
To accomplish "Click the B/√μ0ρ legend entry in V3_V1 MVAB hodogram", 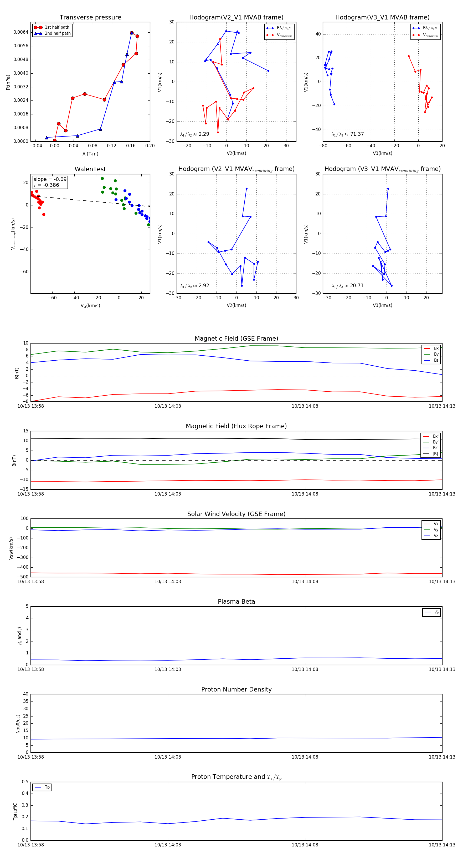I will 425,28.
